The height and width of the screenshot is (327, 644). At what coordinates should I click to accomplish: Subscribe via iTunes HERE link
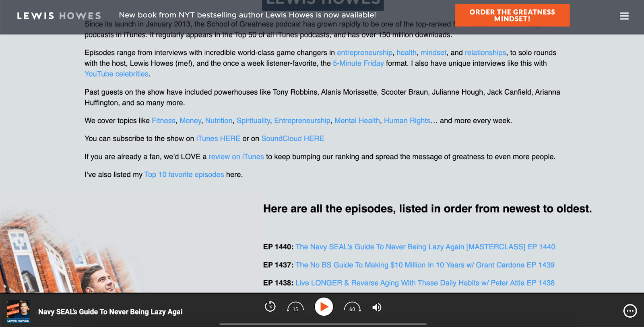tap(218, 139)
